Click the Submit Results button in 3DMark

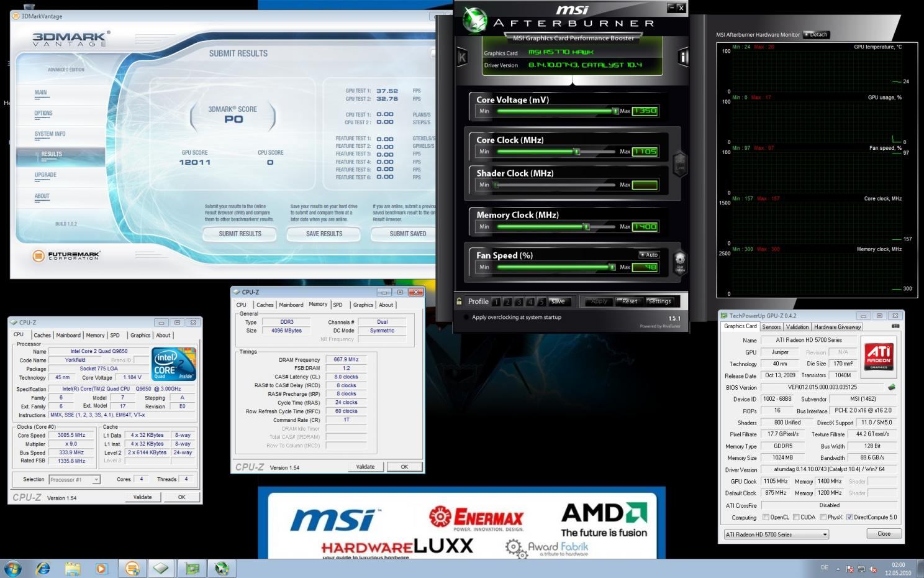point(240,234)
